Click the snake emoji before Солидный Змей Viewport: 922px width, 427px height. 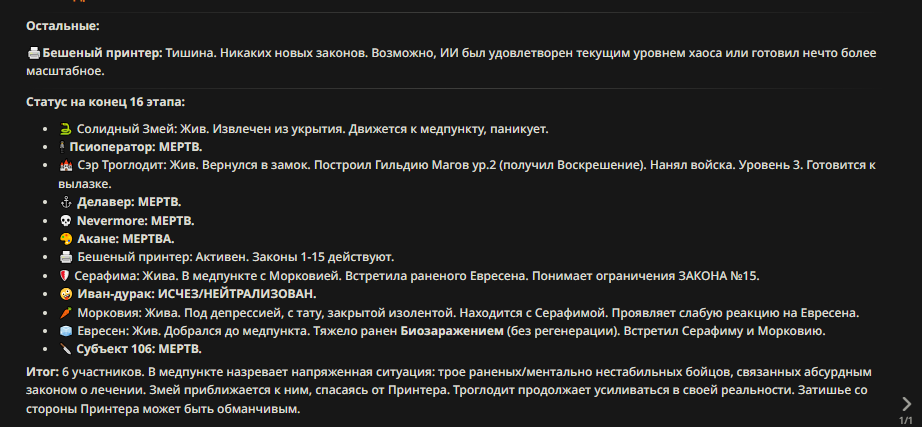click(x=65, y=129)
